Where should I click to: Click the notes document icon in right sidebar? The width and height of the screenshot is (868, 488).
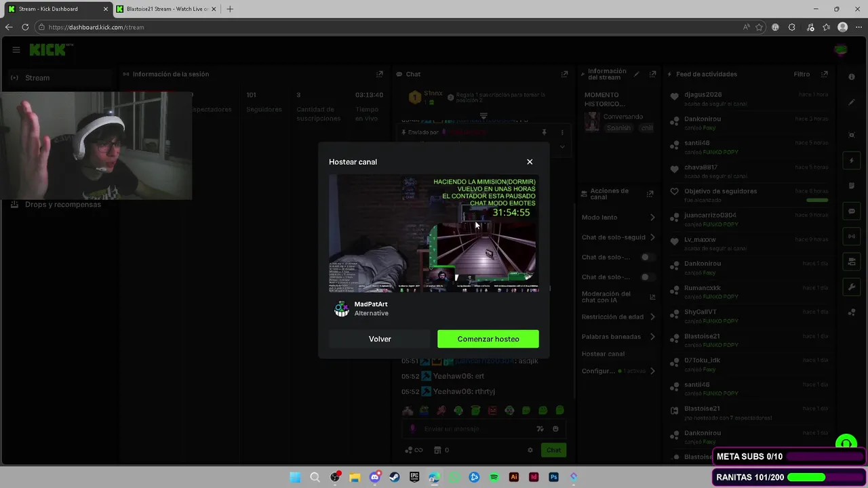pyautogui.click(x=852, y=186)
